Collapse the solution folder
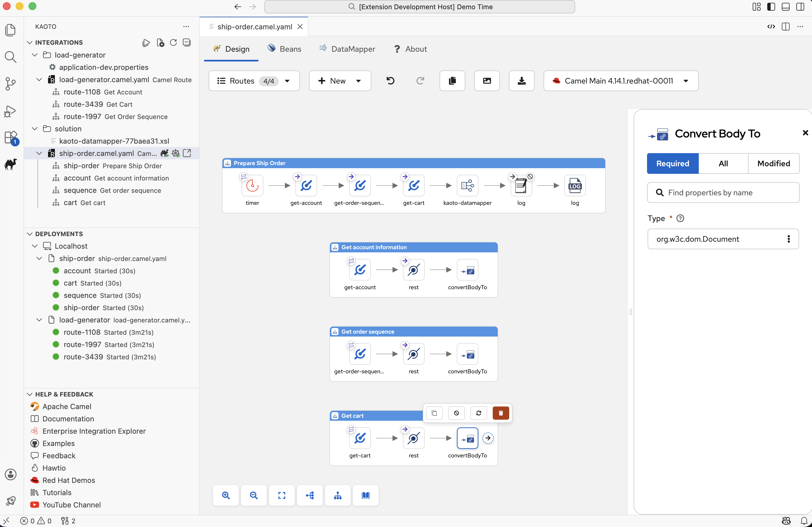The height and width of the screenshot is (527, 812). pyautogui.click(x=35, y=129)
